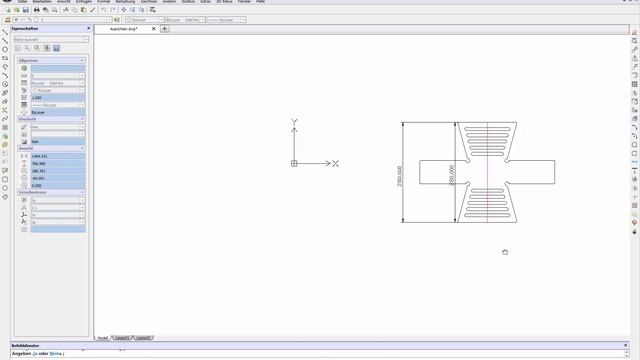
Task: Select the outer 280.000 dimension text
Action: [399, 176]
